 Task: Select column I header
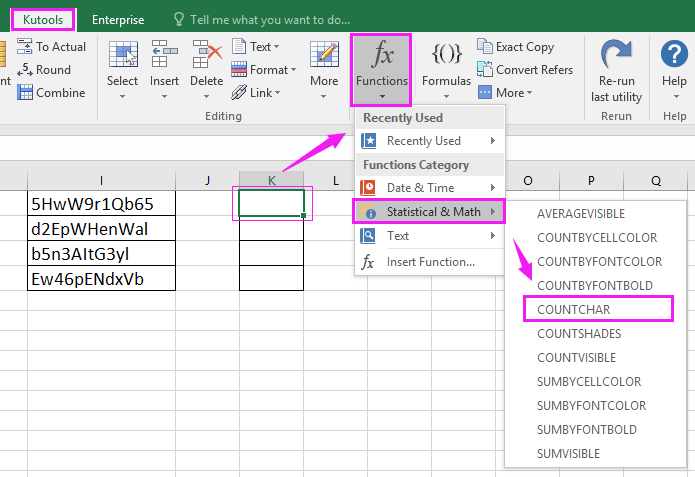[x=102, y=180]
